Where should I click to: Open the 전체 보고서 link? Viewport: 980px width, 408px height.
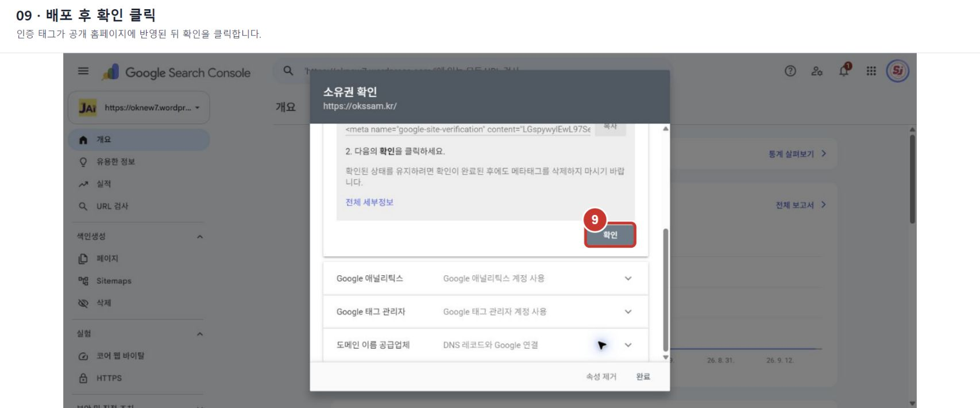pos(801,205)
